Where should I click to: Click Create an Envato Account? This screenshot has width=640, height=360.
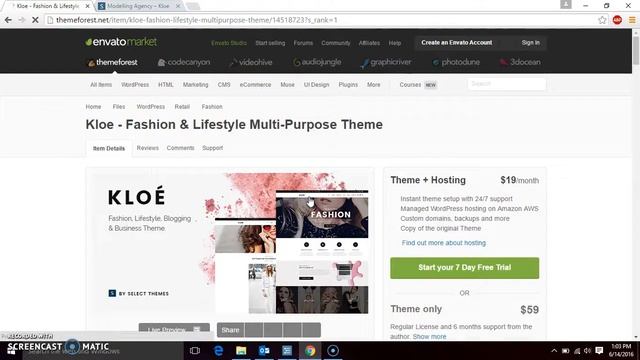457,42
